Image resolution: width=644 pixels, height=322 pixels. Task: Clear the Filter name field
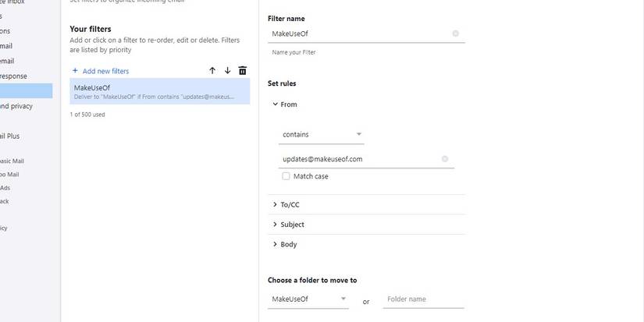point(455,34)
